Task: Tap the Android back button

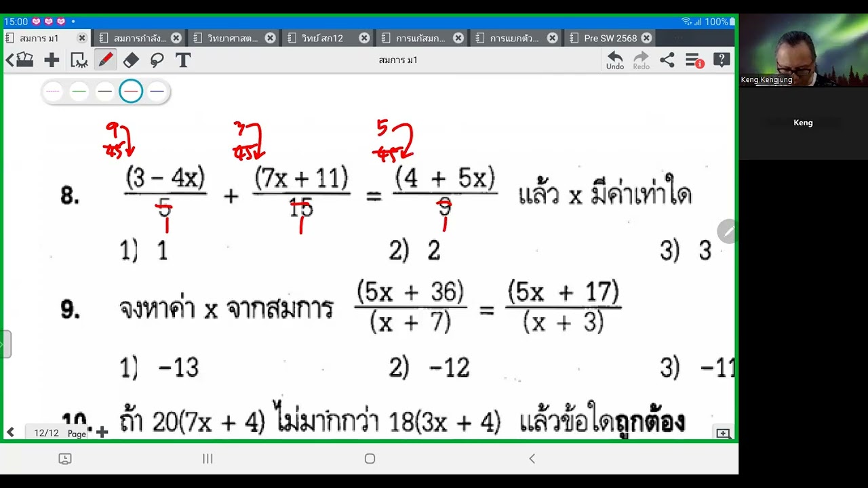Action: pyautogui.click(x=532, y=459)
